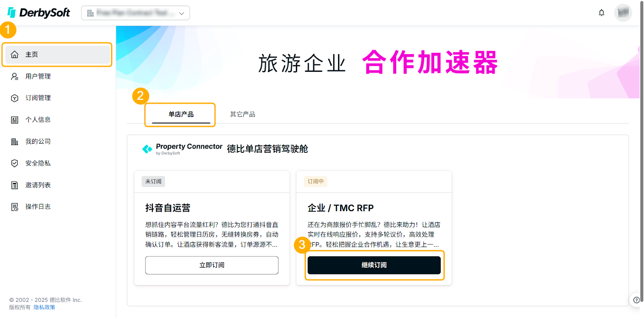644x318 pixels.
Task: Click the invitation list icon
Action: (14, 185)
